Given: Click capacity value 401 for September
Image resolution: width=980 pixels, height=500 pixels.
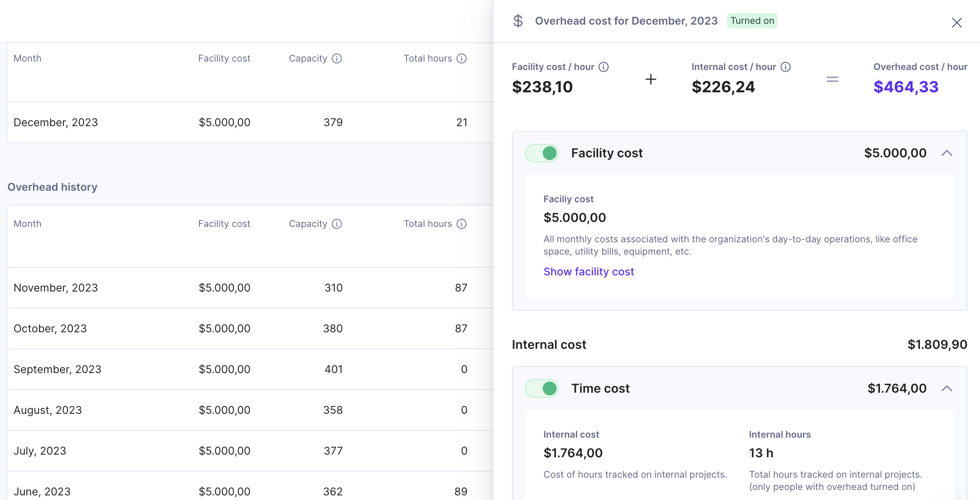Looking at the screenshot, I should coord(333,369).
